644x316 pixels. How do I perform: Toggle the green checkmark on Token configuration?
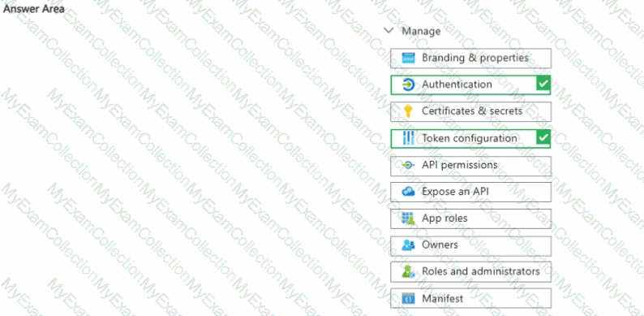coord(543,138)
